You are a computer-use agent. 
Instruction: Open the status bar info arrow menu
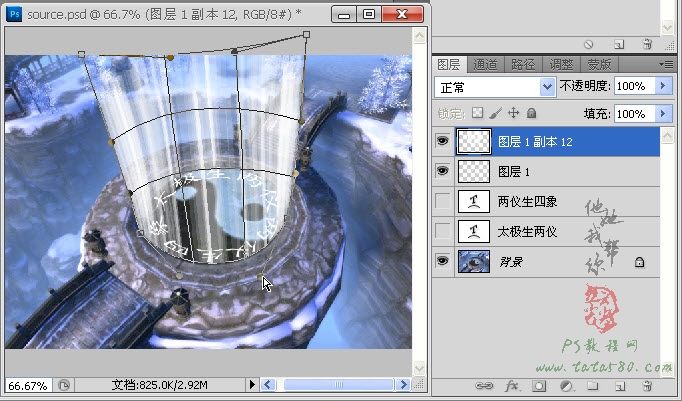pos(252,384)
